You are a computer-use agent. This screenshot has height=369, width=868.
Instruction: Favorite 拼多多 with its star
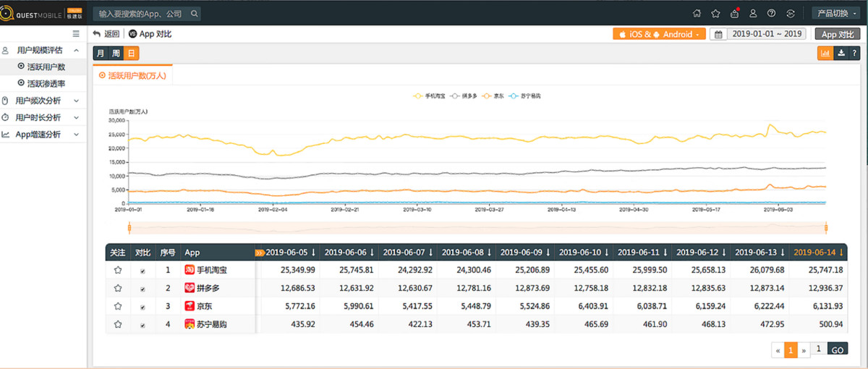118,288
